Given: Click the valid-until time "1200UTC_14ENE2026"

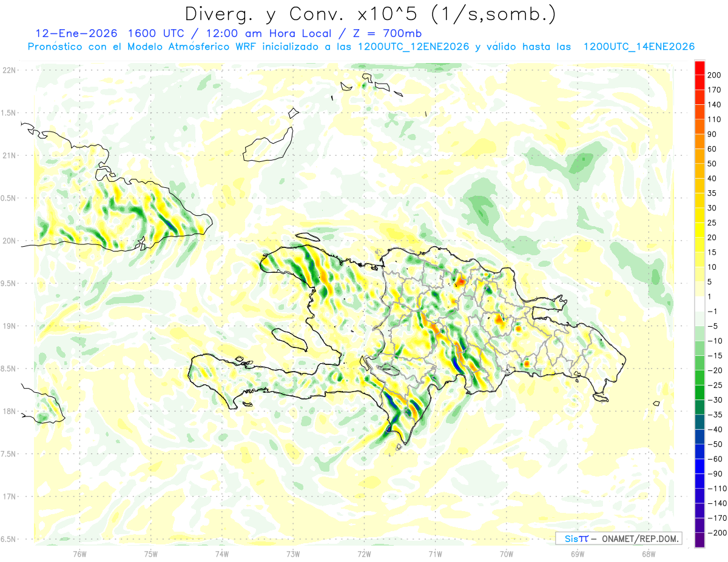Looking at the screenshot, I should point(639,47).
